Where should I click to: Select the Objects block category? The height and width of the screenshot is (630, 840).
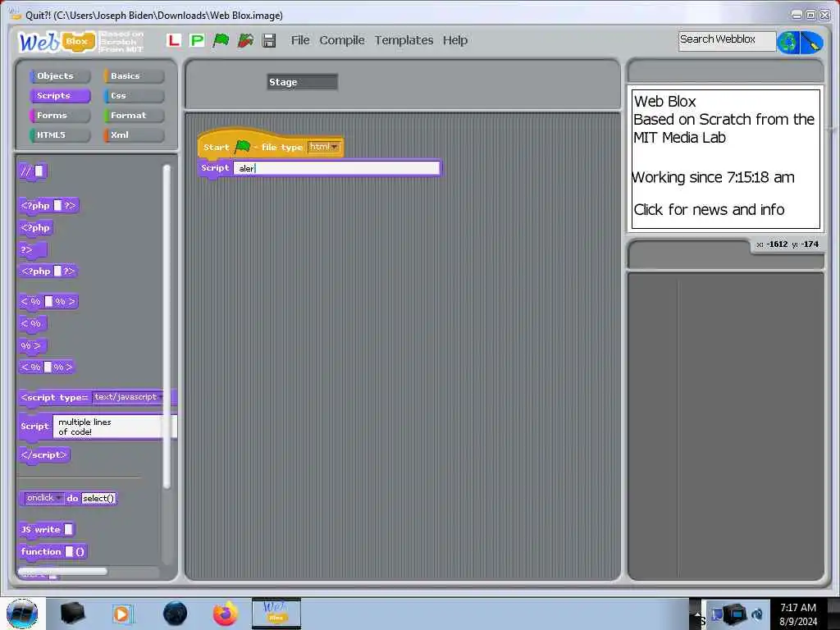(60, 76)
